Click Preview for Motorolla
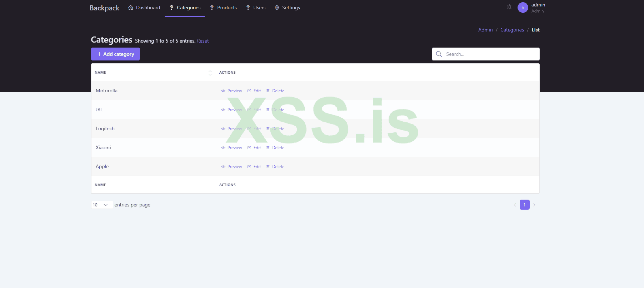The width and height of the screenshot is (644, 288). point(231,91)
